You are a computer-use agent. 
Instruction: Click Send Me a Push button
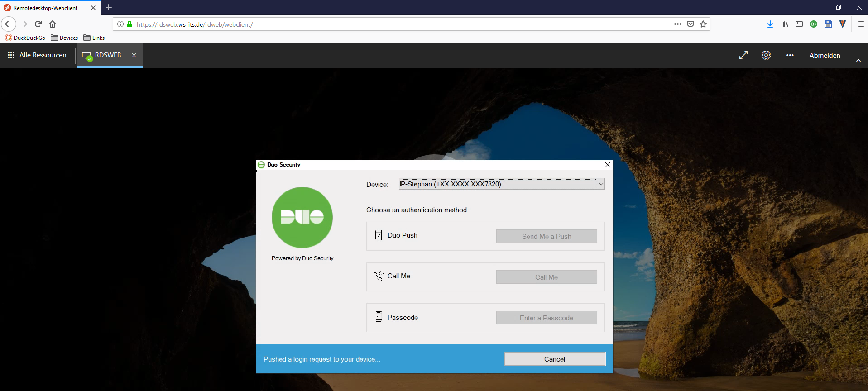[x=547, y=236]
